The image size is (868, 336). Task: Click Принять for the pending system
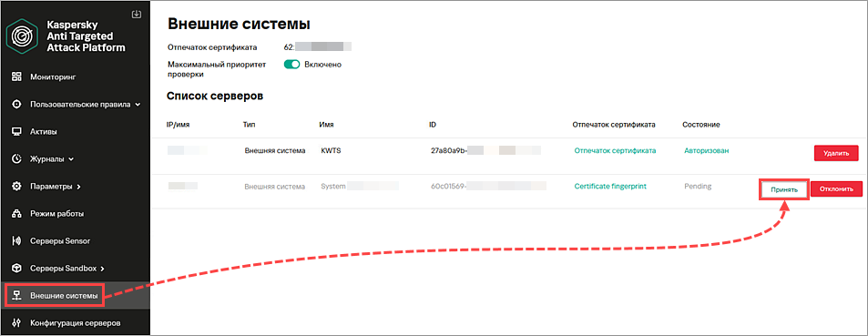point(784,189)
